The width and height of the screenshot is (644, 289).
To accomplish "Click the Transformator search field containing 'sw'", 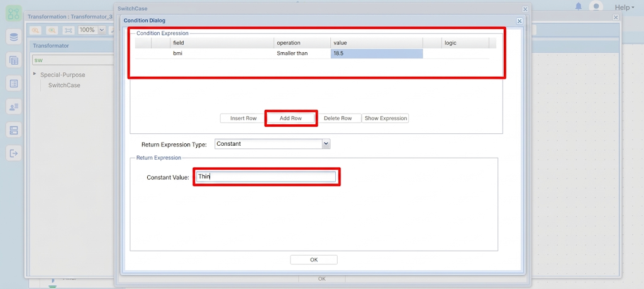I will pos(73,60).
